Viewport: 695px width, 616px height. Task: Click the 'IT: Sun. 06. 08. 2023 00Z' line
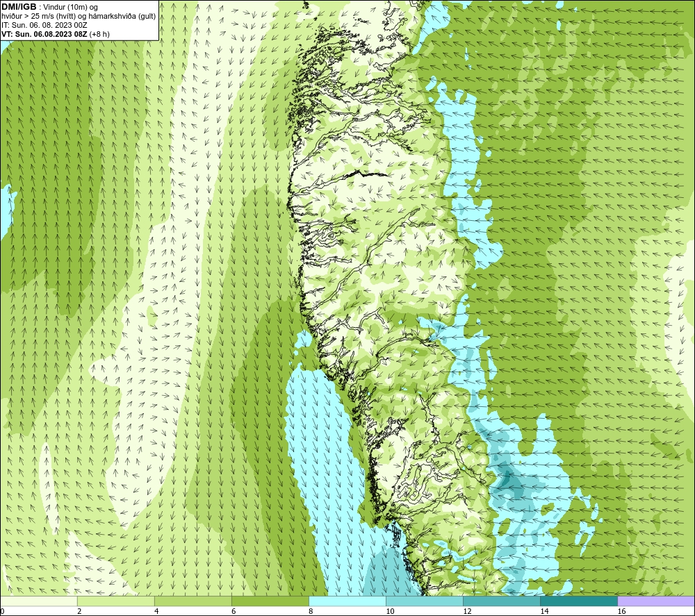(44, 25)
